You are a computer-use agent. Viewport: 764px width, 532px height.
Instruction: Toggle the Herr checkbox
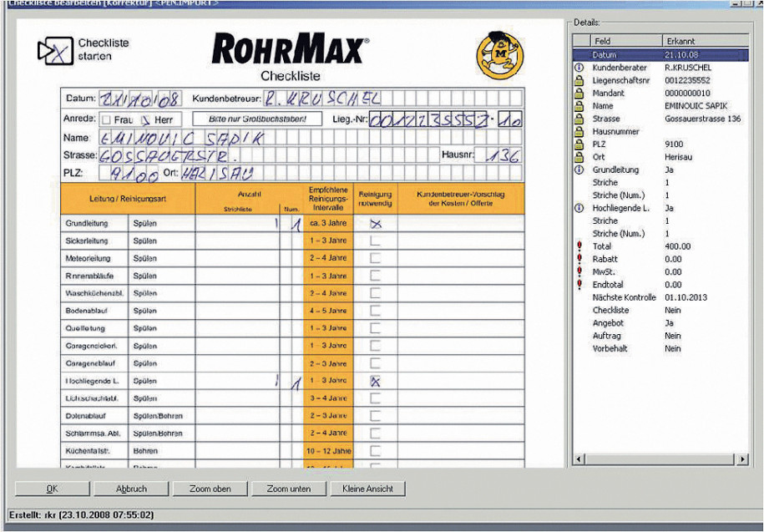145,120
